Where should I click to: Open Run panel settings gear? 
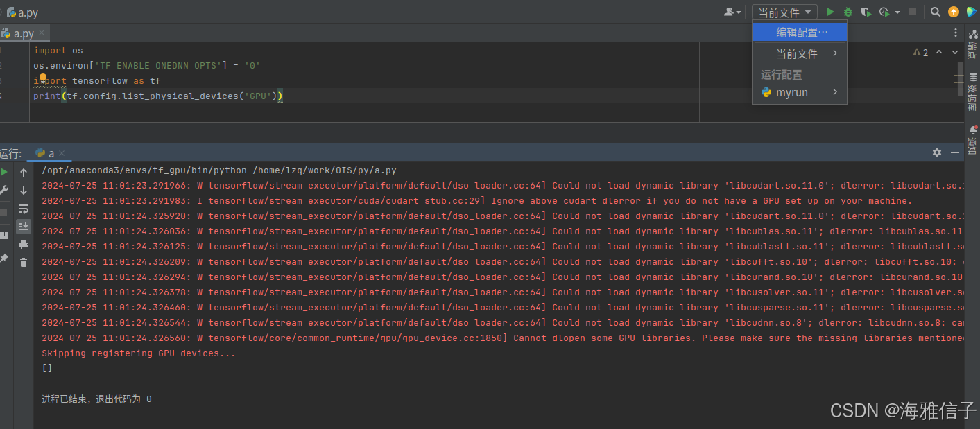click(x=937, y=152)
